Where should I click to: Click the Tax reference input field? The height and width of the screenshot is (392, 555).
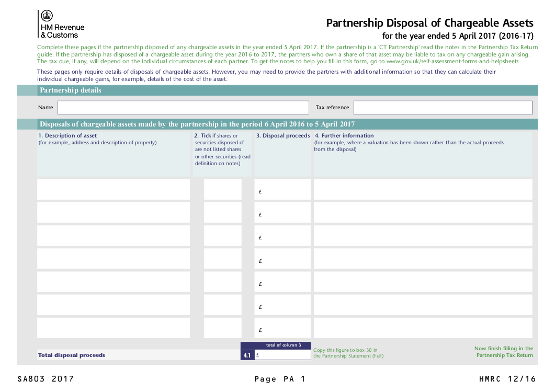pos(443,108)
